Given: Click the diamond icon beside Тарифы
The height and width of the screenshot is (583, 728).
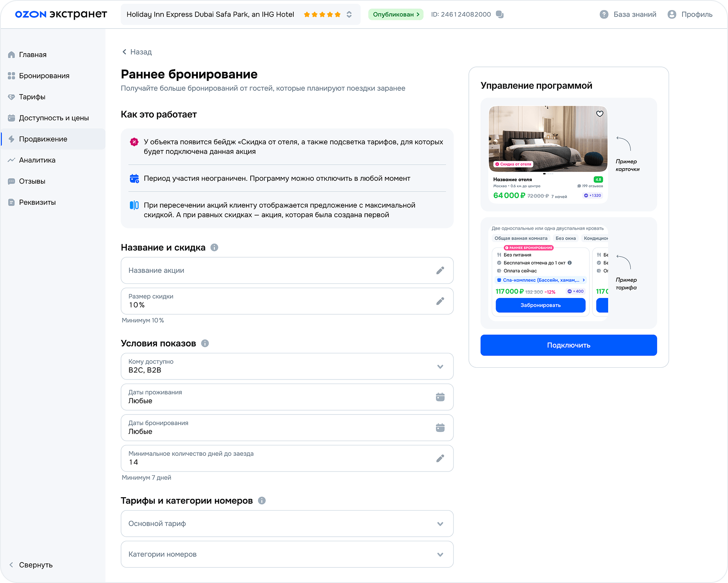Looking at the screenshot, I should coord(11,97).
